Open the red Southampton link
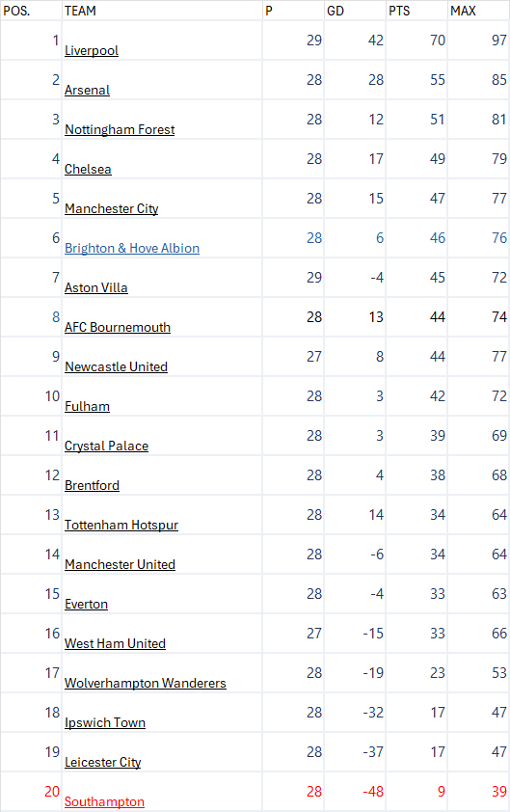This screenshot has height=812, width=510. (104, 801)
